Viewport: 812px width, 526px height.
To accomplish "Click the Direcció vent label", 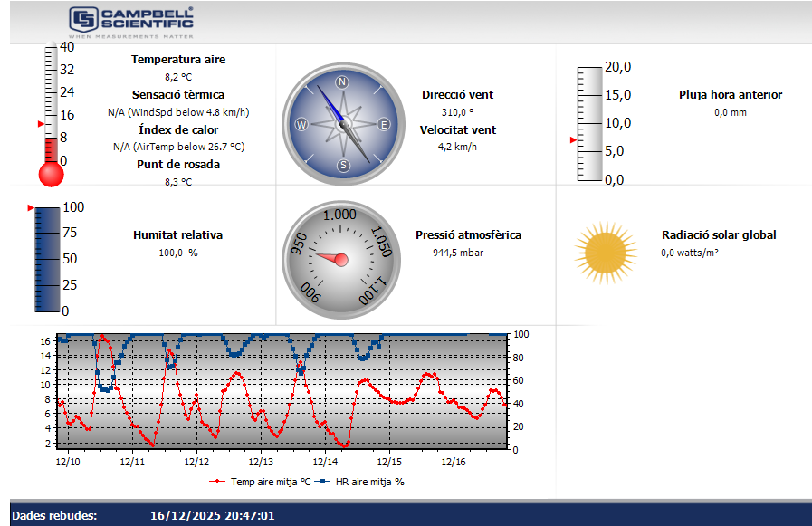I will click(x=457, y=95).
